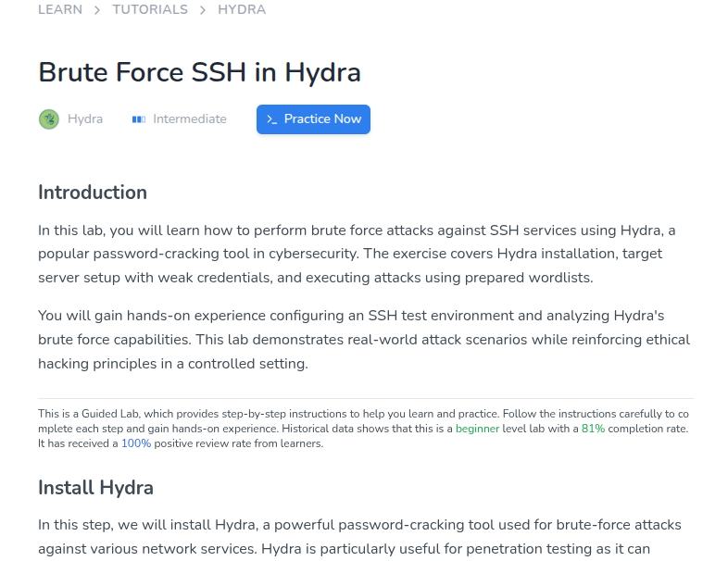
Task: Click the Practice Now button
Action: (313, 119)
